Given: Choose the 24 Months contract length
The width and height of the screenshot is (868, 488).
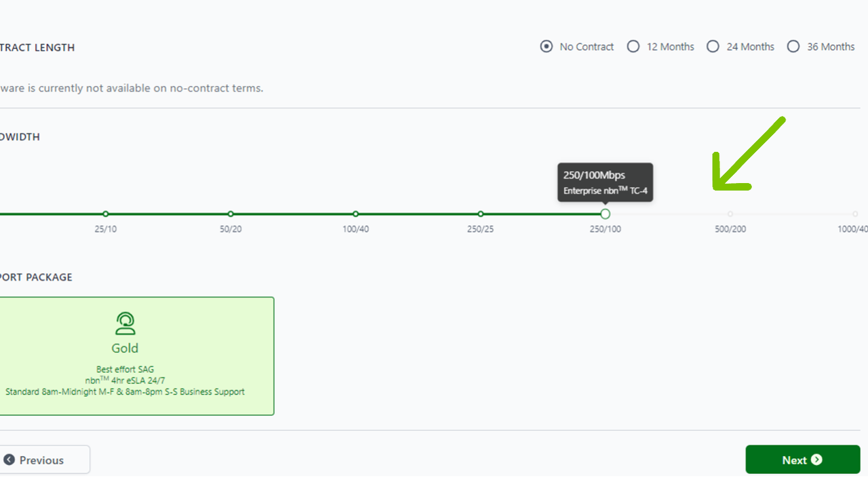Looking at the screenshot, I should point(713,47).
